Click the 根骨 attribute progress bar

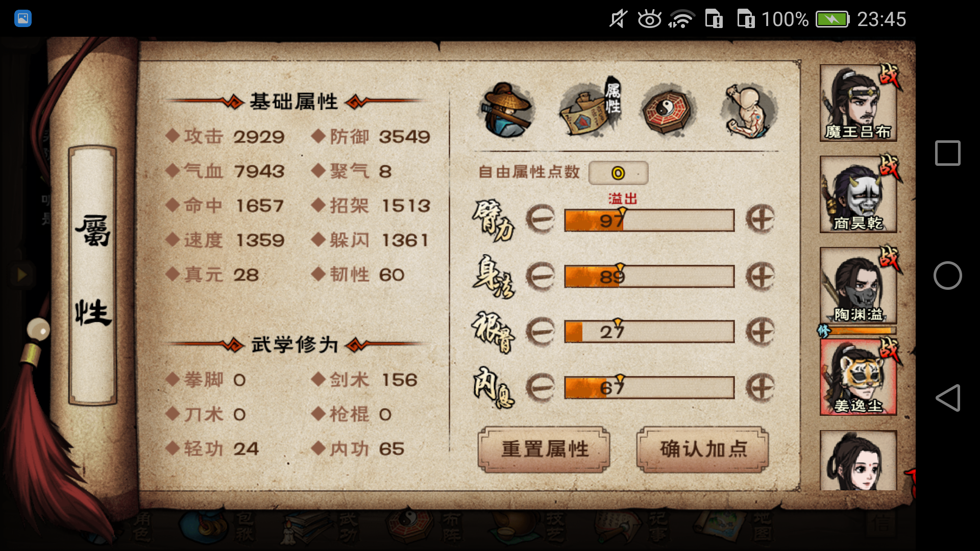[649, 332]
